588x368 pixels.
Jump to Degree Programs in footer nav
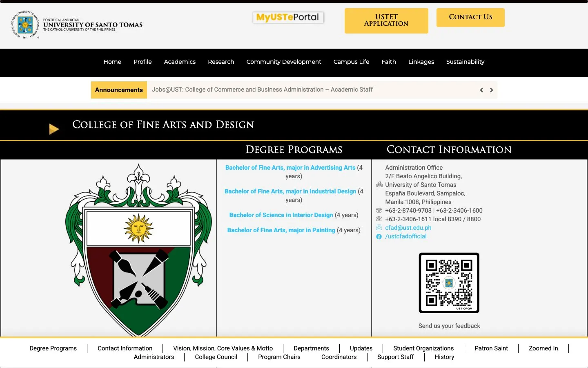click(53, 348)
